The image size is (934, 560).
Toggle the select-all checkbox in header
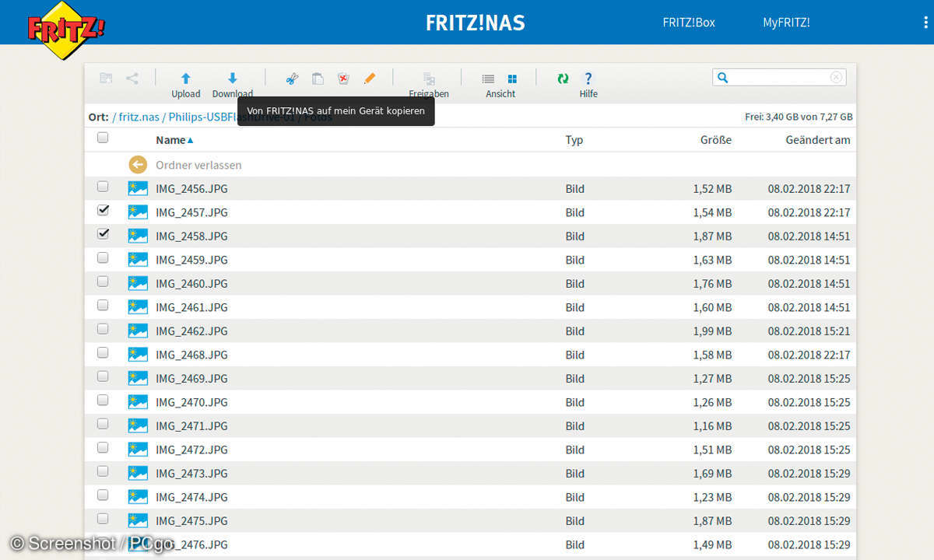pyautogui.click(x=103, y=138)
